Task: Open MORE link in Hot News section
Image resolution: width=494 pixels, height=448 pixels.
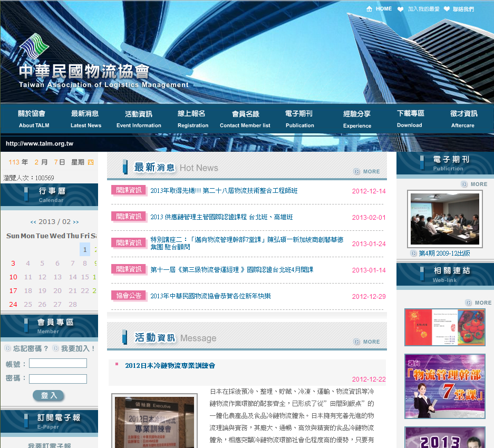Action: (x=367, y=171)
